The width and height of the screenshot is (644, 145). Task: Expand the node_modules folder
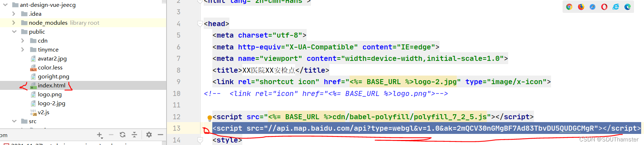click(14, 23)
